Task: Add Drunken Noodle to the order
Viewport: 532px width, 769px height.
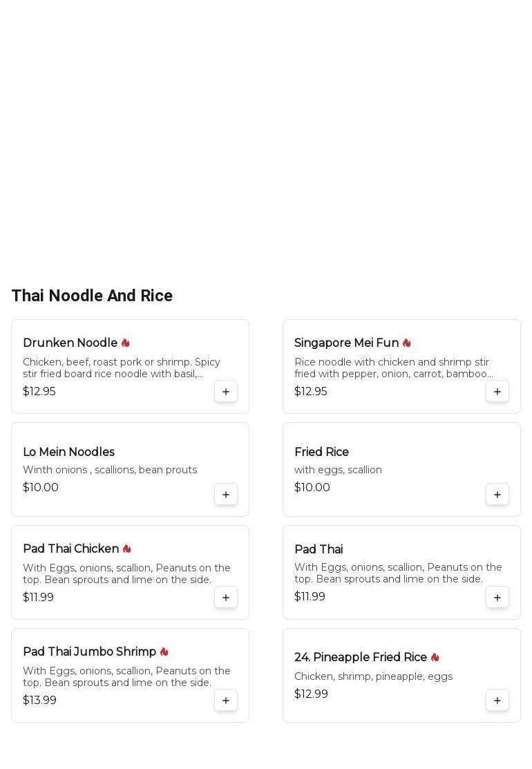Action: pos(225,391)
